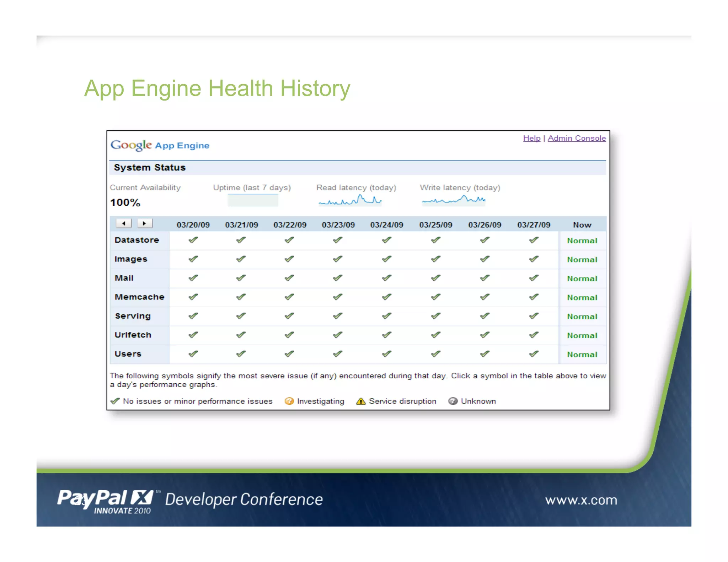The height and width of the screenshot is (562, 728).
Task: Click Serving checkmark for 03/23/09
Action: coord(338,316)
